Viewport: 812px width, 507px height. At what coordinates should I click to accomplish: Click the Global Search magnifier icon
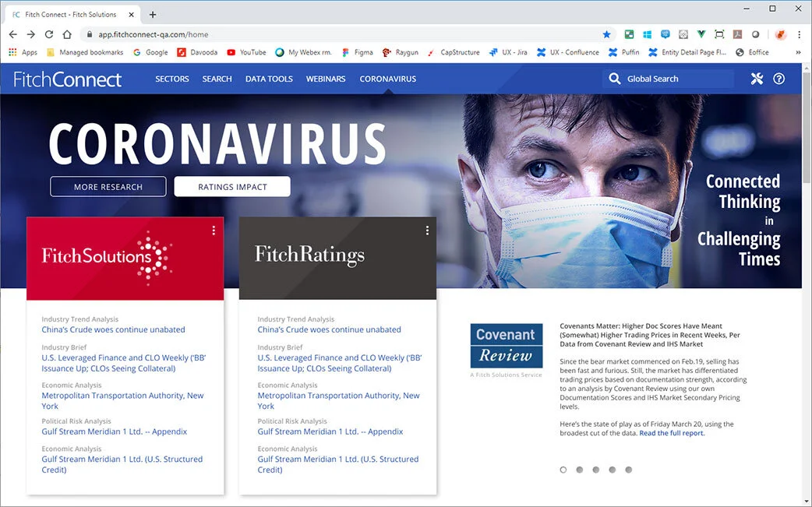[x=614, y=79]
